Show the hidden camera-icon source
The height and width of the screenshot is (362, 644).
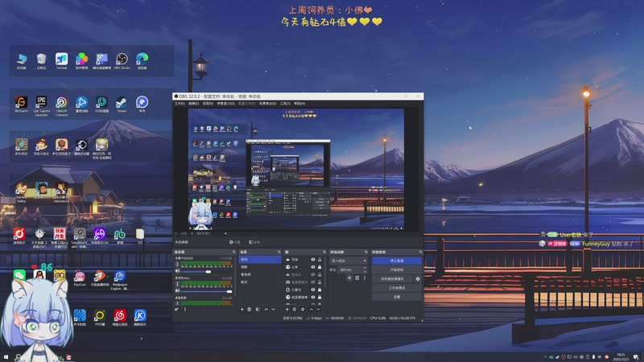pyautogui.click(x=313, y=282)
